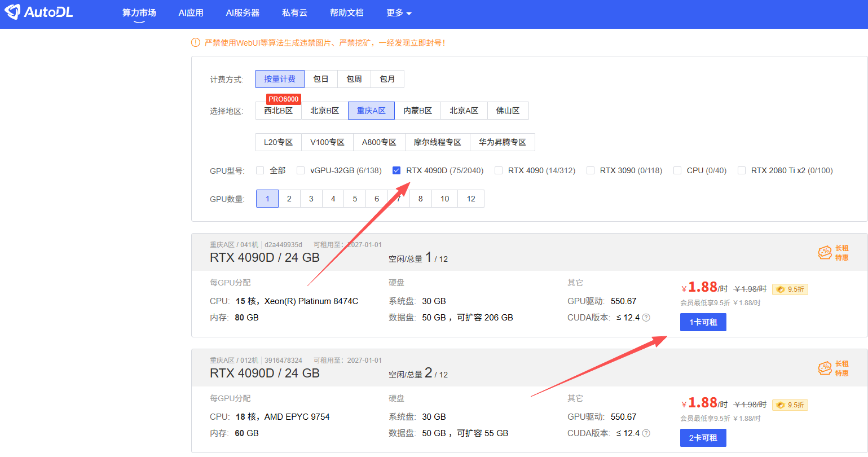Click the AutoDL logo icon

point(12,12)
